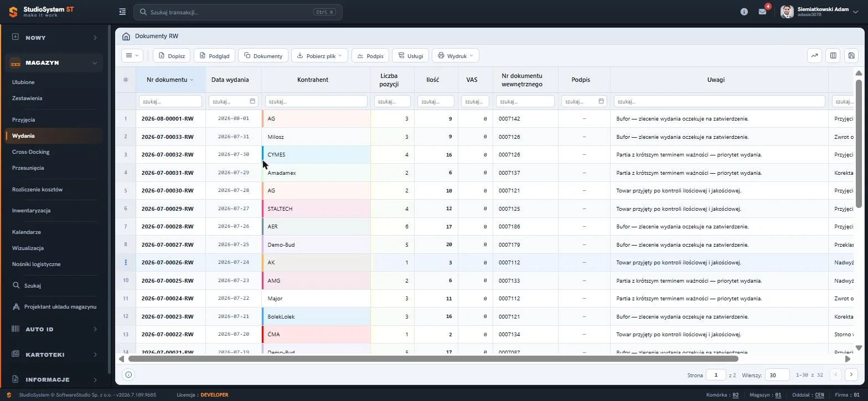The width and height of the screenshot is (868, 401).
Task: Go to the next page arrow
Action: [851, 375]
